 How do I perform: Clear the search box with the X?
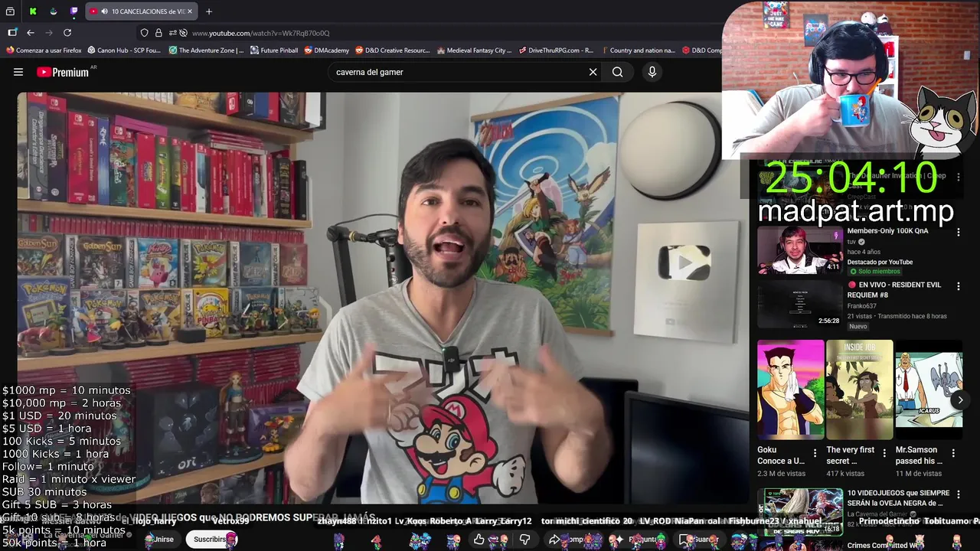coord(593,72)
